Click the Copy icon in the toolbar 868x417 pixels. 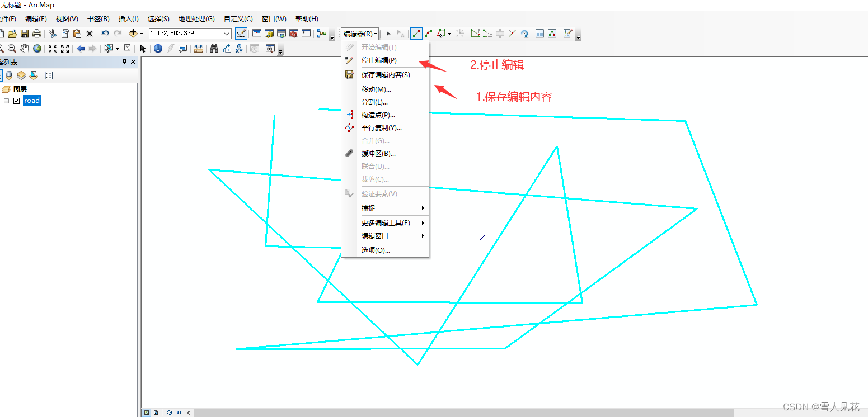[x=65, y=34]
